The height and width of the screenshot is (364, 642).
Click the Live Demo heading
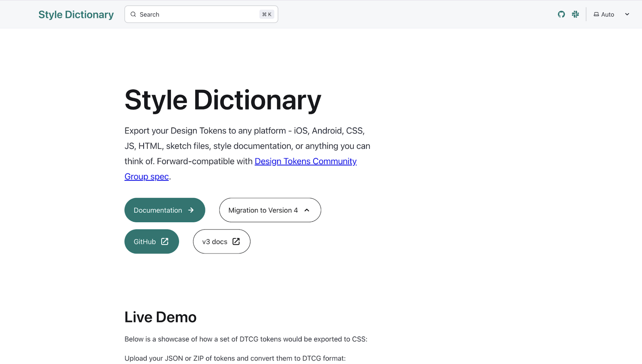[160, 317]
